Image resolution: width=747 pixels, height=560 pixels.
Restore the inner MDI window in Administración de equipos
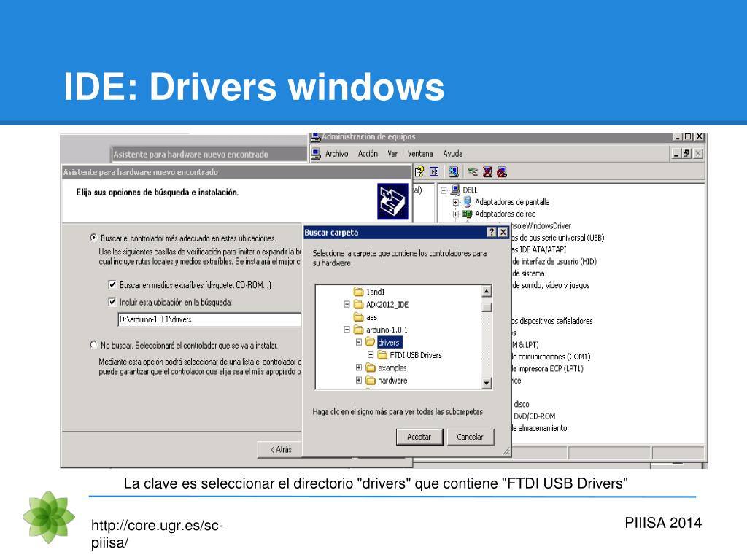tap(686, 153)
